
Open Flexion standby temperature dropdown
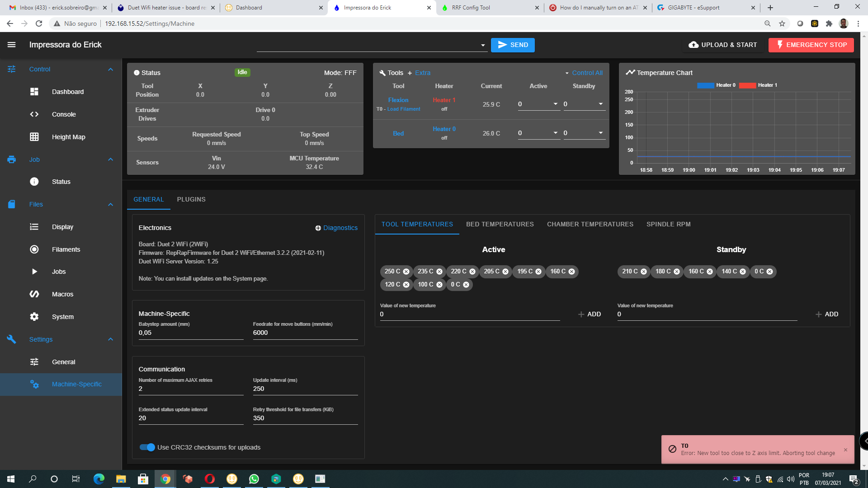(601, 104)
